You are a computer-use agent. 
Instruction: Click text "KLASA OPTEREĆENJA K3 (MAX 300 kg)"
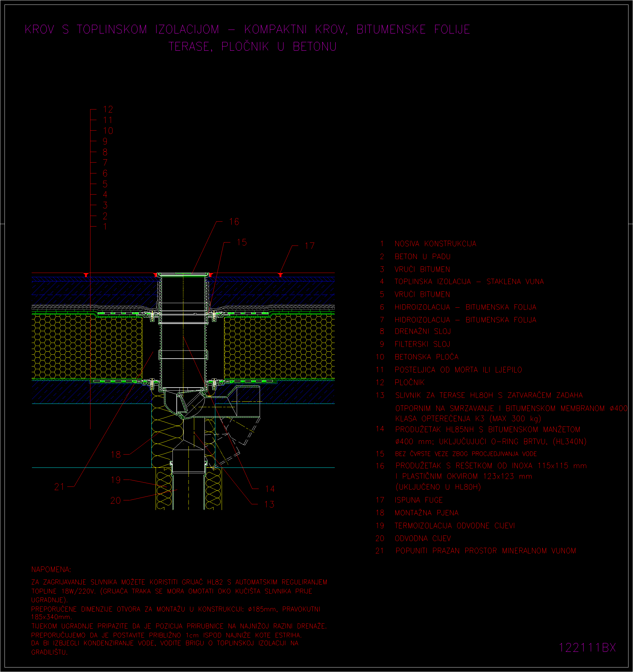pos(468,419)
